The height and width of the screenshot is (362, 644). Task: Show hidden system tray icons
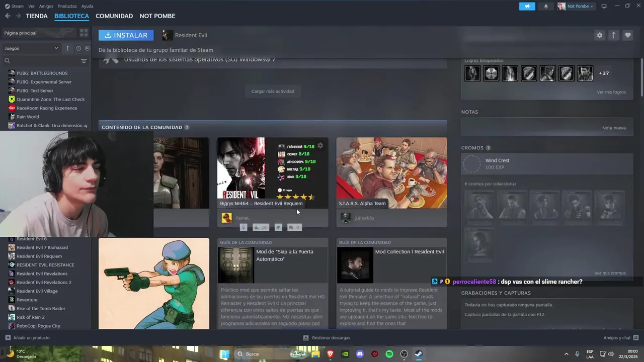(566, 354)
